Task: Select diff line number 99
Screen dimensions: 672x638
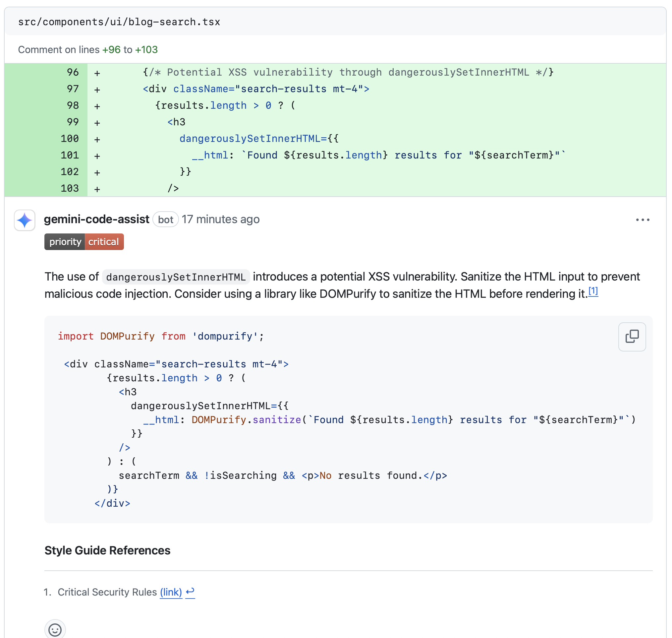Action: point(73,122)
